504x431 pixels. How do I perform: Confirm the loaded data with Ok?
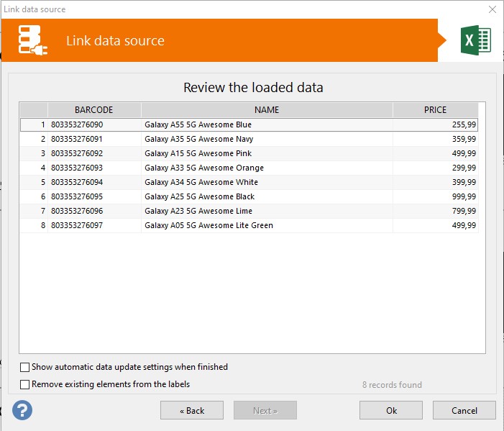[391, 410]
